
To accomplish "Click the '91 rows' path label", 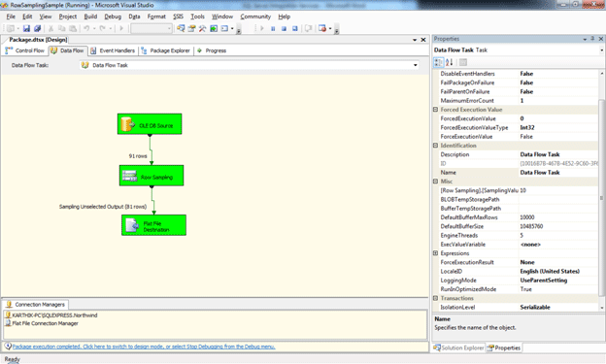I will (138, 156).
